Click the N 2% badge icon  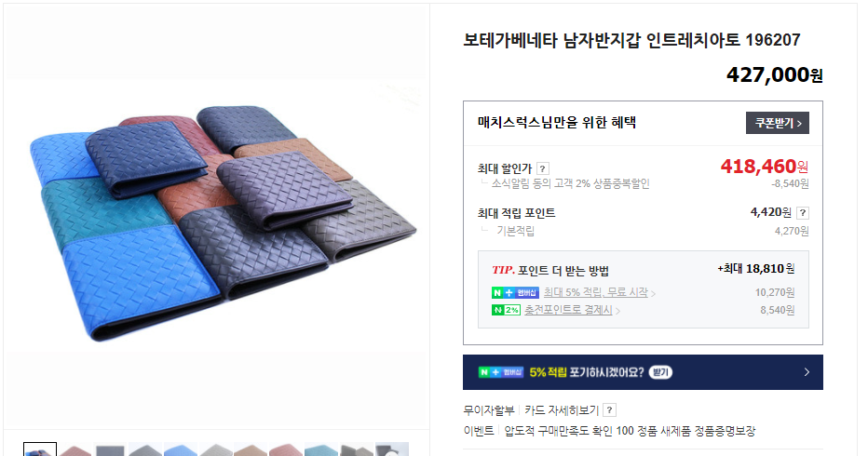point(506,310)
